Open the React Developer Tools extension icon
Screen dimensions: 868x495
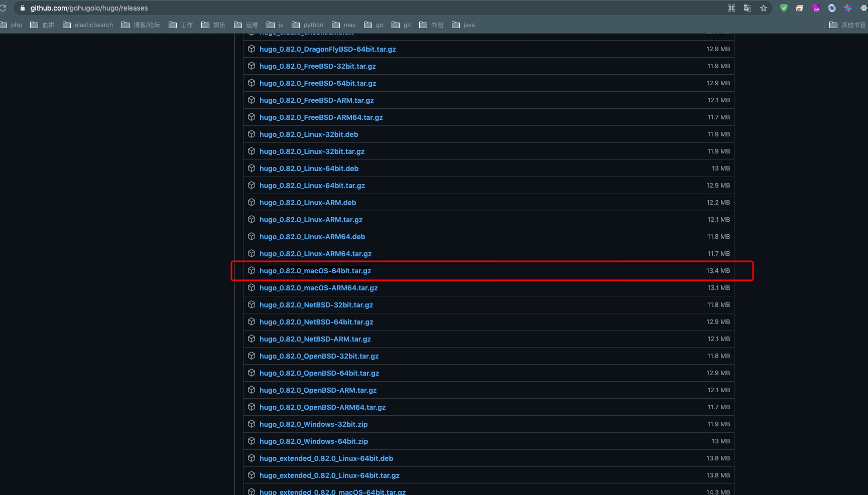pyautogui.click(x=863, y=8)
